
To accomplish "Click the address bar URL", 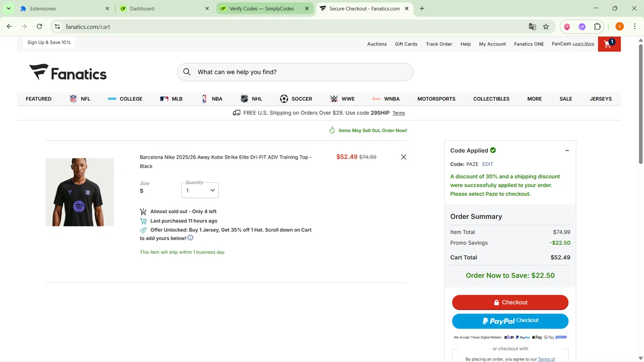I will pos(88,27).
